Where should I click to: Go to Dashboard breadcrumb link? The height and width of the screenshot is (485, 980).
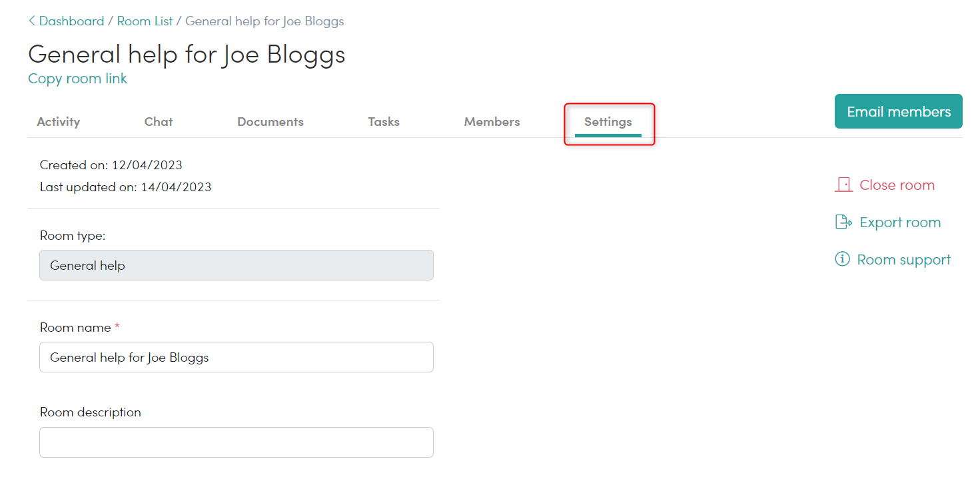(71, 21)
